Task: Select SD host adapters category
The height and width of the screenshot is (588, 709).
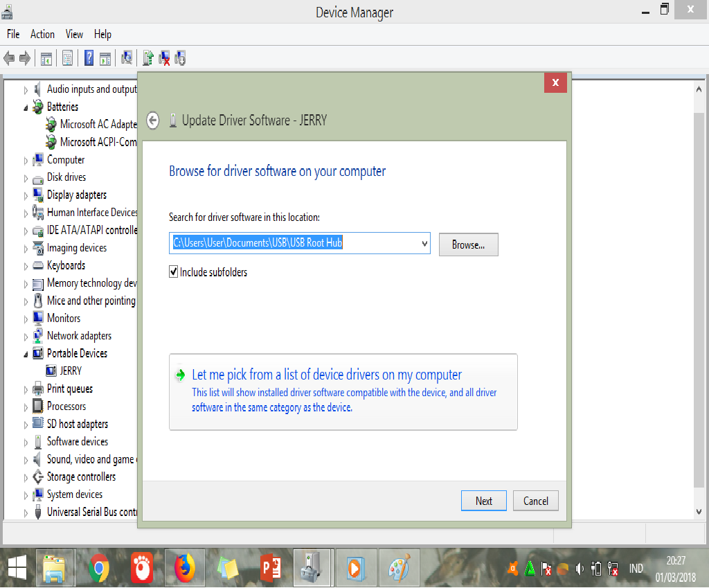Action: point(78,424)
